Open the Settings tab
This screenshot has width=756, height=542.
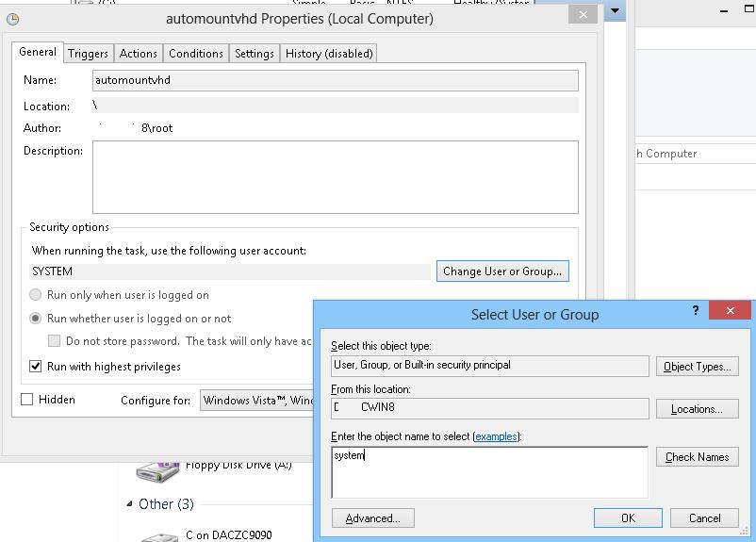click(x=255, y=54)
